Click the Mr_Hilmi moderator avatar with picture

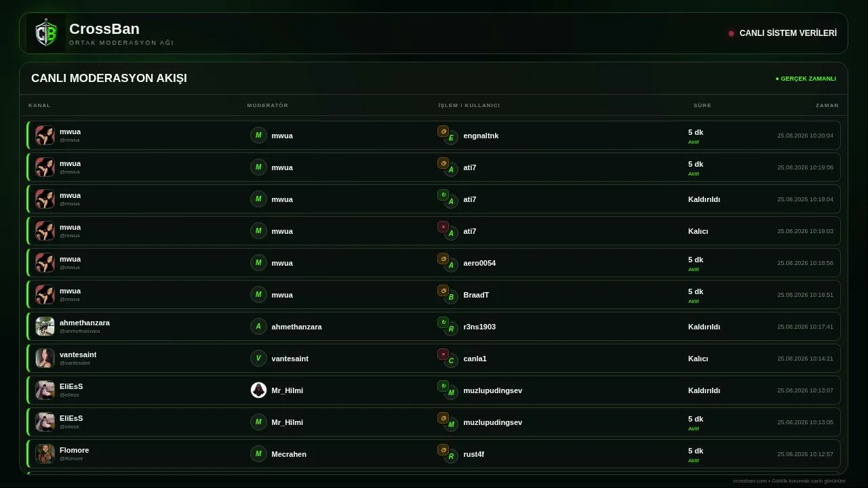258,390
